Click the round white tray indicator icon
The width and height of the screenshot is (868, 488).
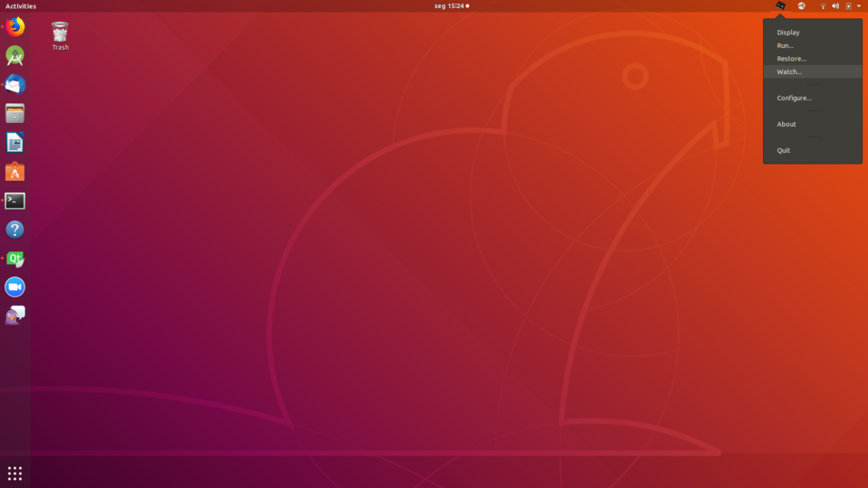click(802, 6)
